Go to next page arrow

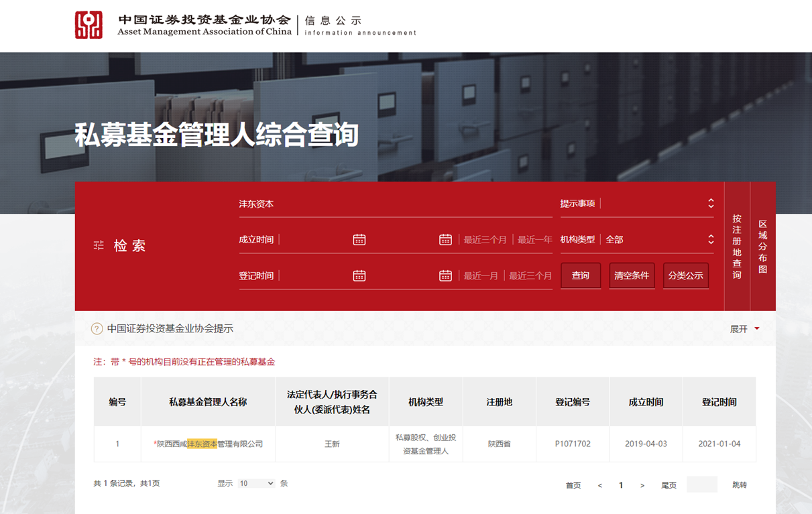point(642,485)
